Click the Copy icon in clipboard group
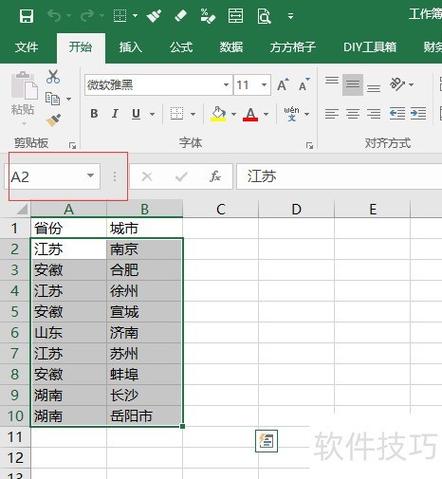This screenshot has height=479, width=442. pos(53,98)
